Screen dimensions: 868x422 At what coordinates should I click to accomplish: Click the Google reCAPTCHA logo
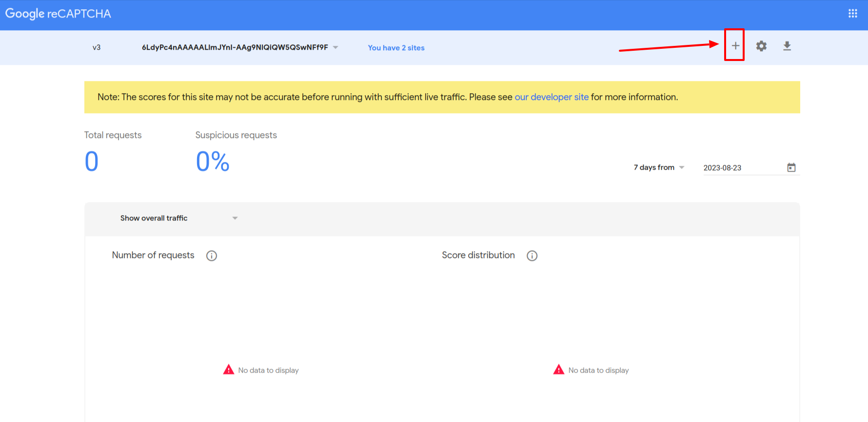(58, 14)
